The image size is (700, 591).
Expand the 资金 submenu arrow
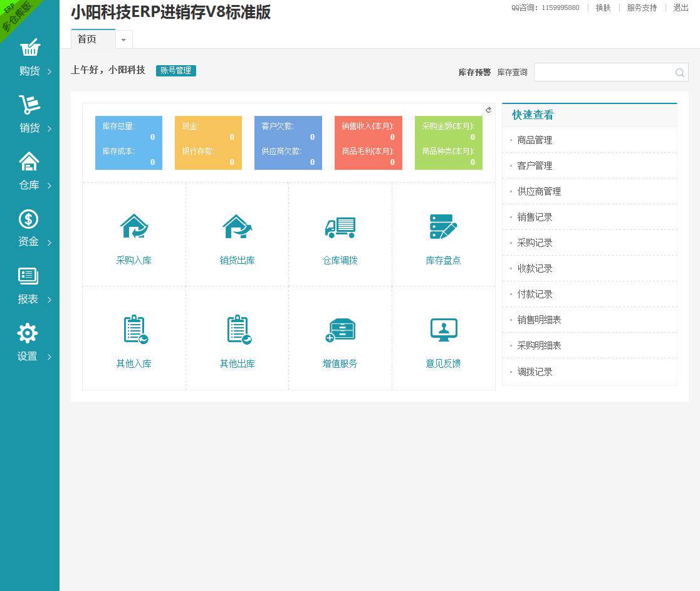49,243
